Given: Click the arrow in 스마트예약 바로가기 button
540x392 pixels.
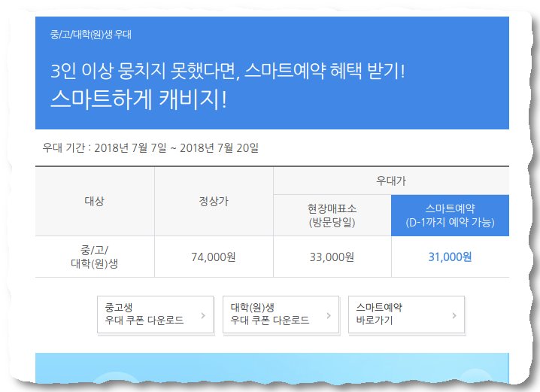Looking at the screenshot, I should [x=454, y=315].
